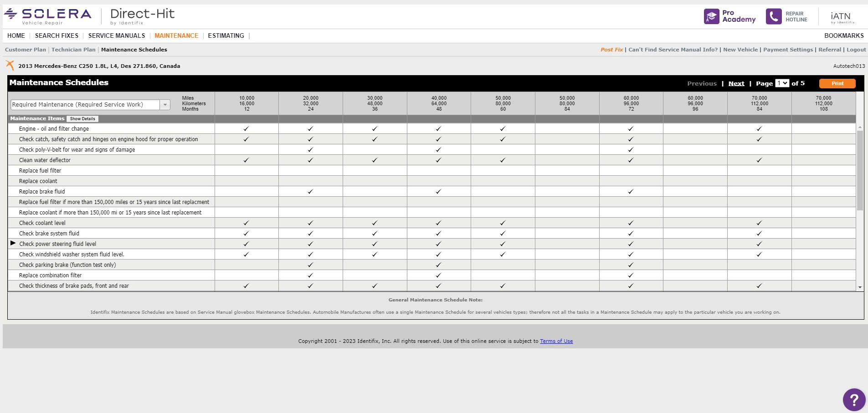Viewport: 868px width, 413px height.
Task: Click the Solera Vehicle Repair logo
Action: click(47, 16)
